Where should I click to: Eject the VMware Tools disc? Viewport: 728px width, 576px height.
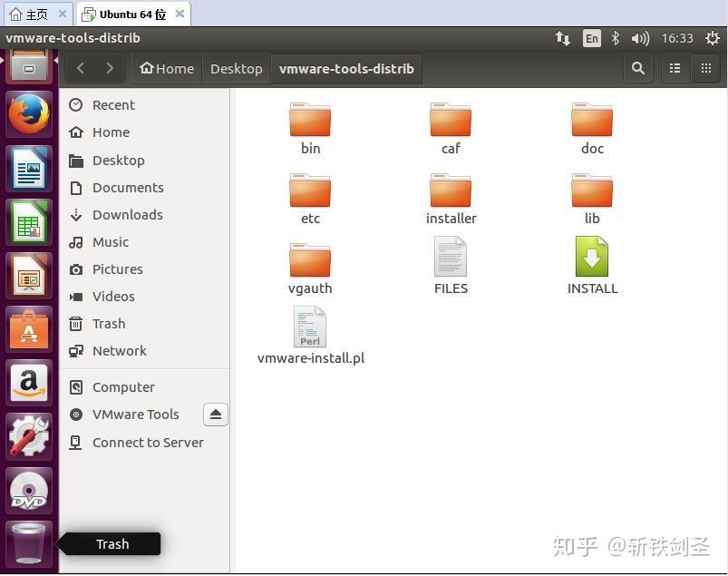[x=216, y=415]
